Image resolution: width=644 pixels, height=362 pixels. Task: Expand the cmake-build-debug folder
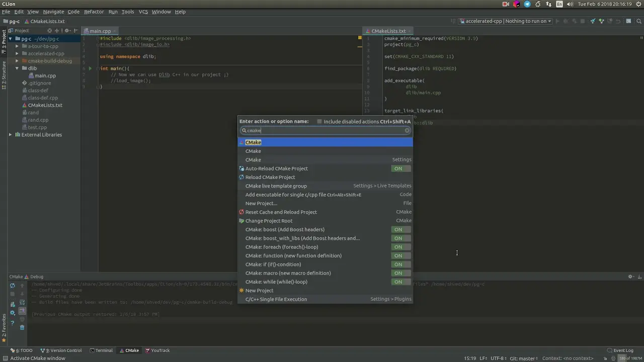pyautogui.click(x=17, y=61)
